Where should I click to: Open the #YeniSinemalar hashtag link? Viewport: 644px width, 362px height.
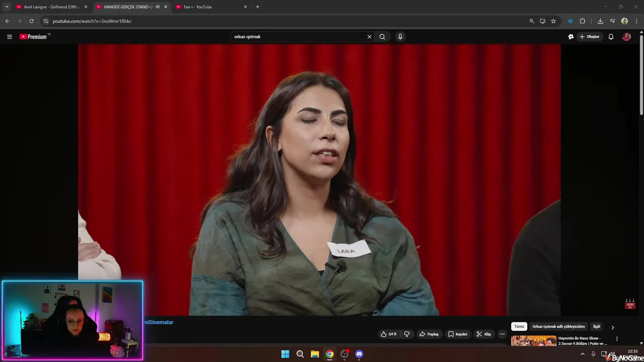coord(158,322)
